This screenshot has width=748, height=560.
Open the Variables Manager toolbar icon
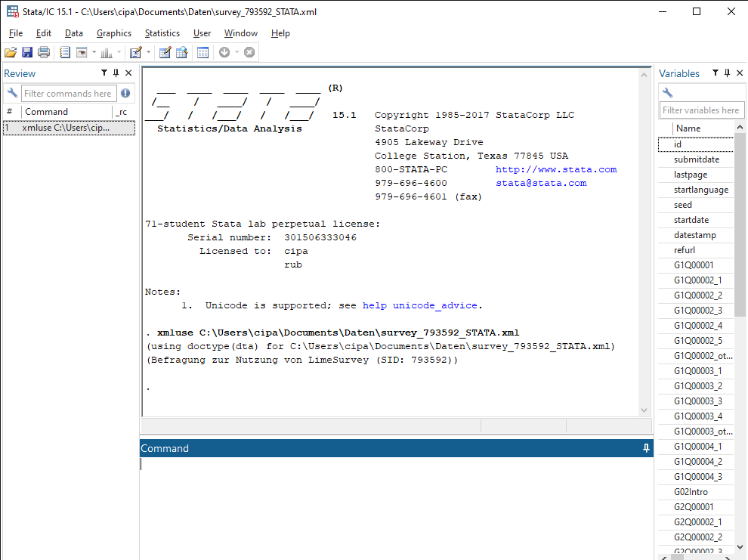[x=202, y=52]
